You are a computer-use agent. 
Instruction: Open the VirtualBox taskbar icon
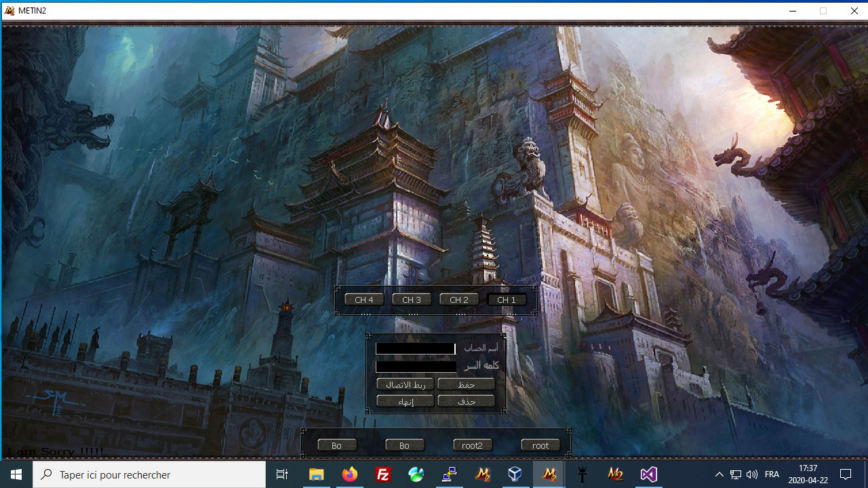tap(515, 474)
